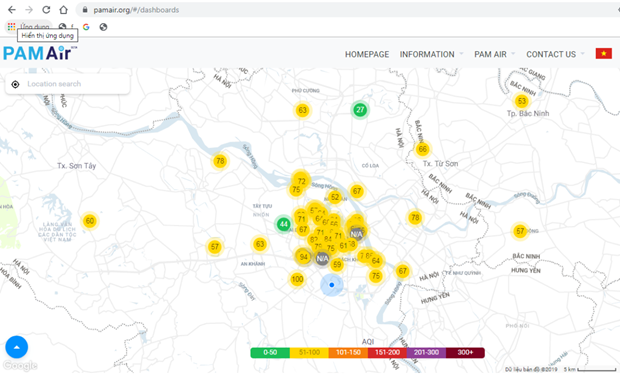Click the PAM Air logo

40,53
